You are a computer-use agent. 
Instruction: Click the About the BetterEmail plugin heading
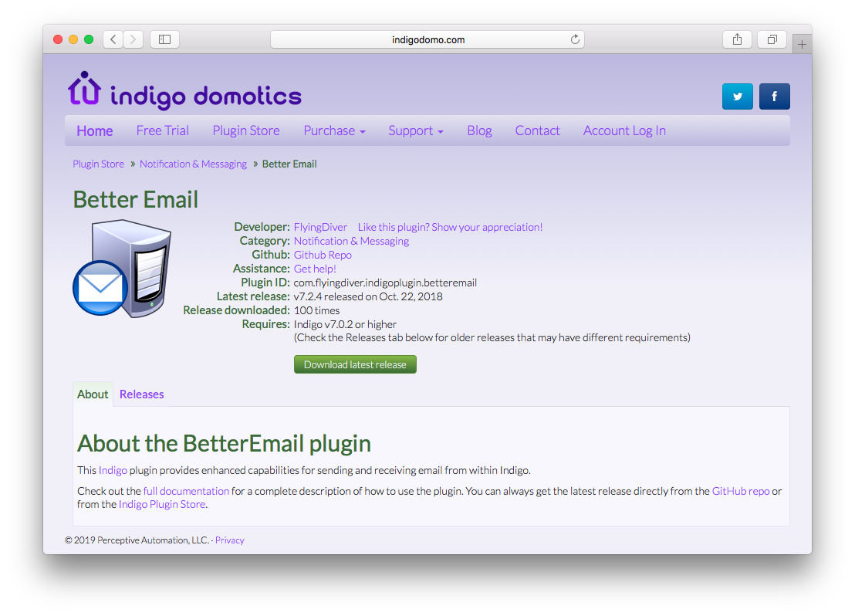(x=224, y=444)
